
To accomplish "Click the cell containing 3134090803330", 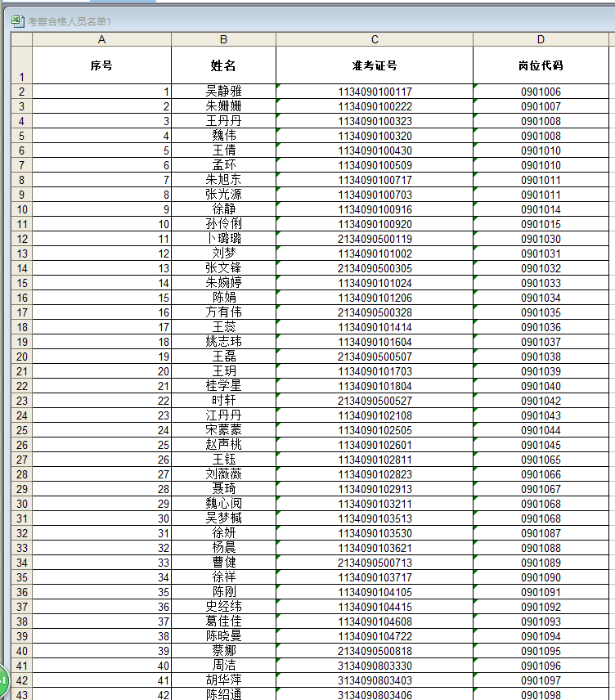I will pos(375,666).
